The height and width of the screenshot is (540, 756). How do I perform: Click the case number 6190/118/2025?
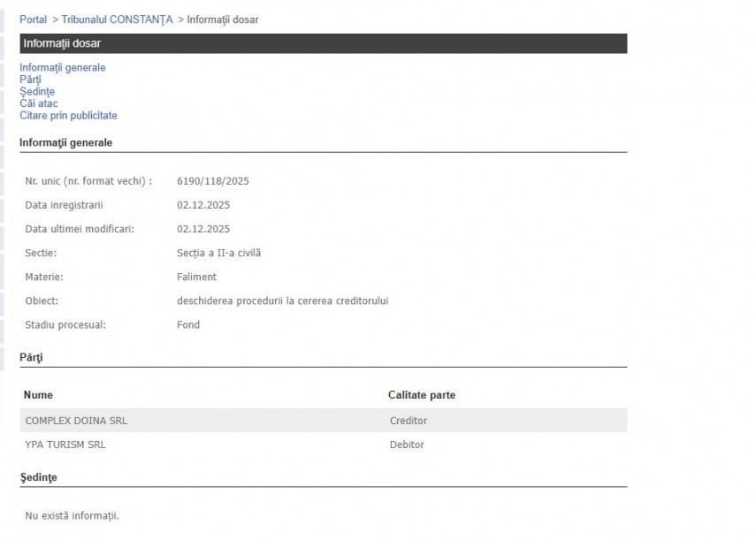click(x=212, y=181)
